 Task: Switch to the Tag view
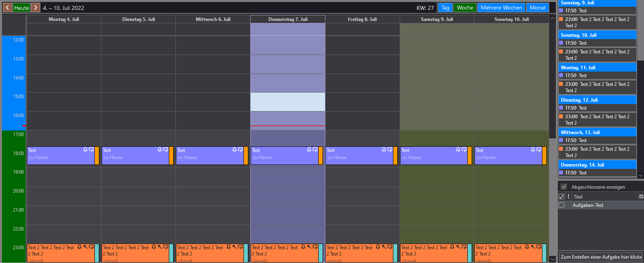(x=445, y=8)
